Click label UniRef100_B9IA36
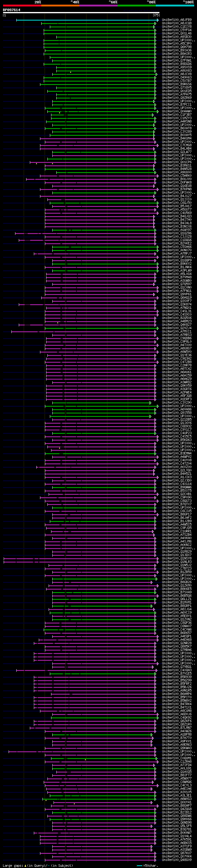 pos(177,50)
